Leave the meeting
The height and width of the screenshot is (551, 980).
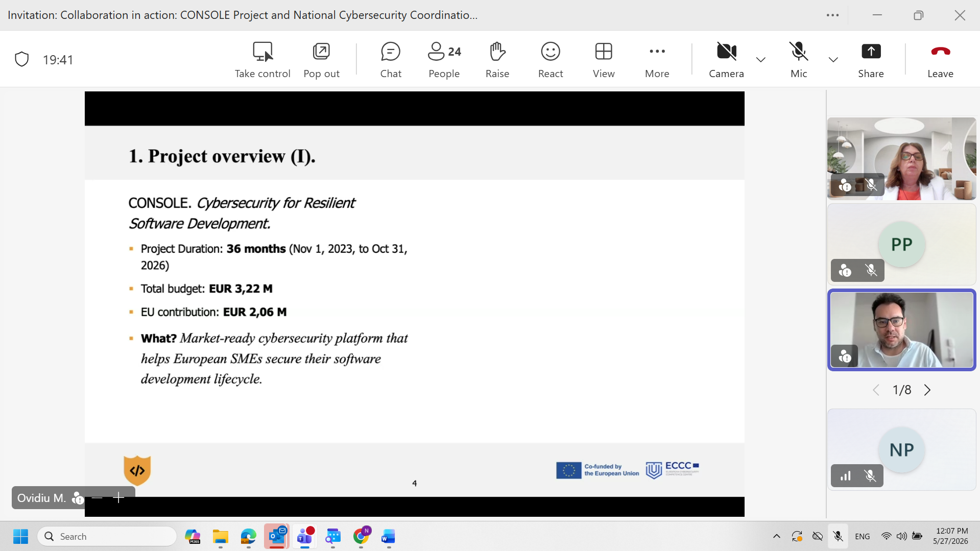[x=940, y=60]
